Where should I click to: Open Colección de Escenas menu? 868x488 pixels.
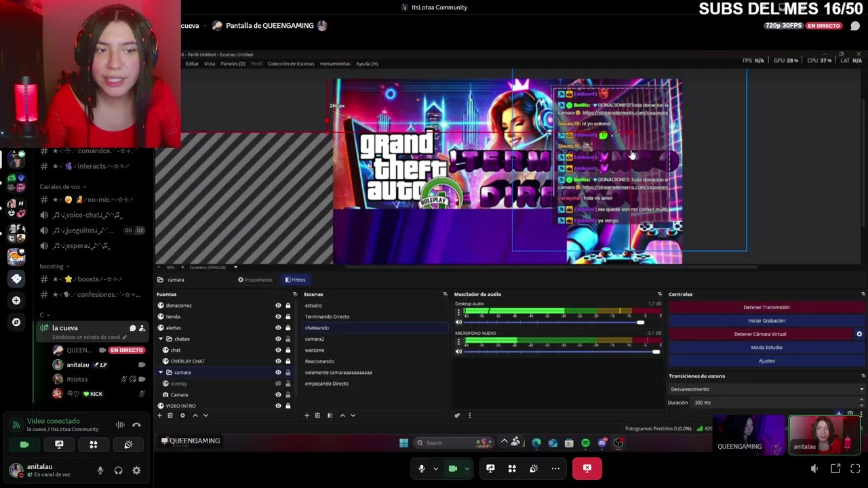(291, 64)
